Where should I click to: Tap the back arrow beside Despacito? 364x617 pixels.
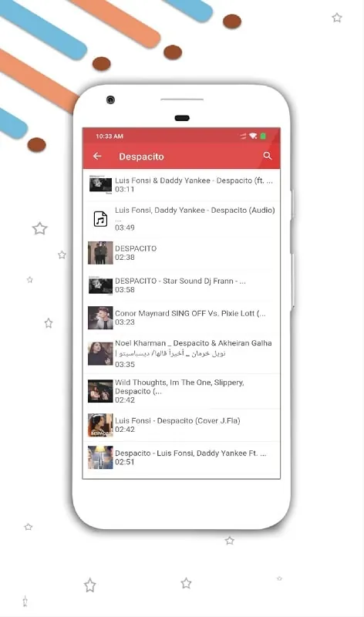[x=97, y=157]
